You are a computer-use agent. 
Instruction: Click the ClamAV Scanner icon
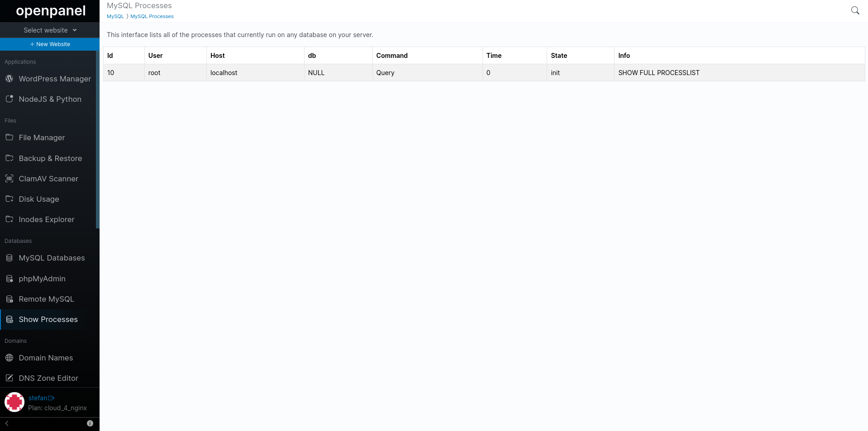pyautogui.click(x=9, y=178)
